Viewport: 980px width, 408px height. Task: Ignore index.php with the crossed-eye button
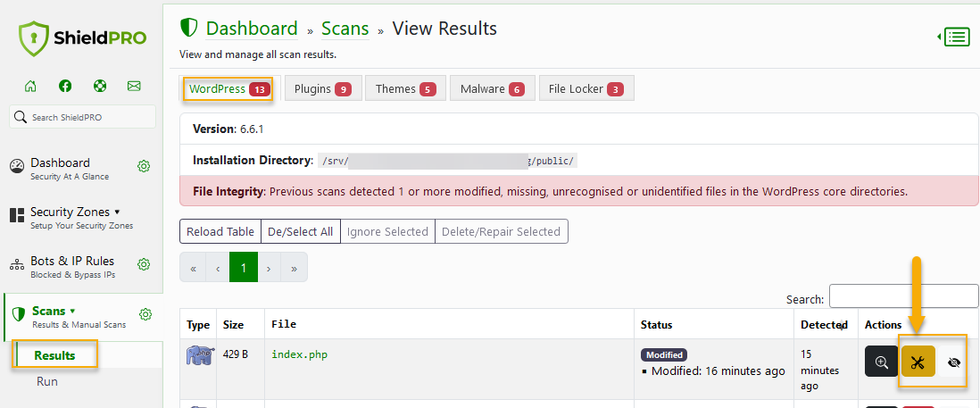point(954,362)
